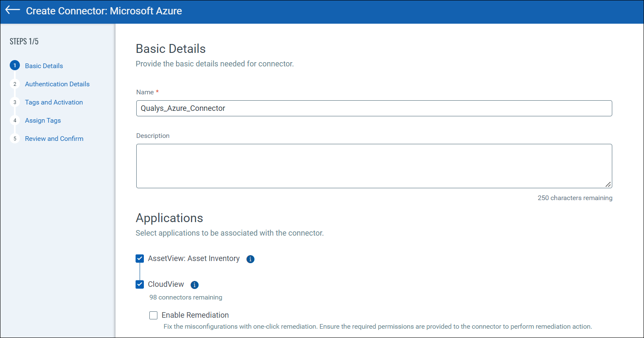
Task: Open info icon beside AssetView: Asset Inventory
Action: click(x=250, y=259)
